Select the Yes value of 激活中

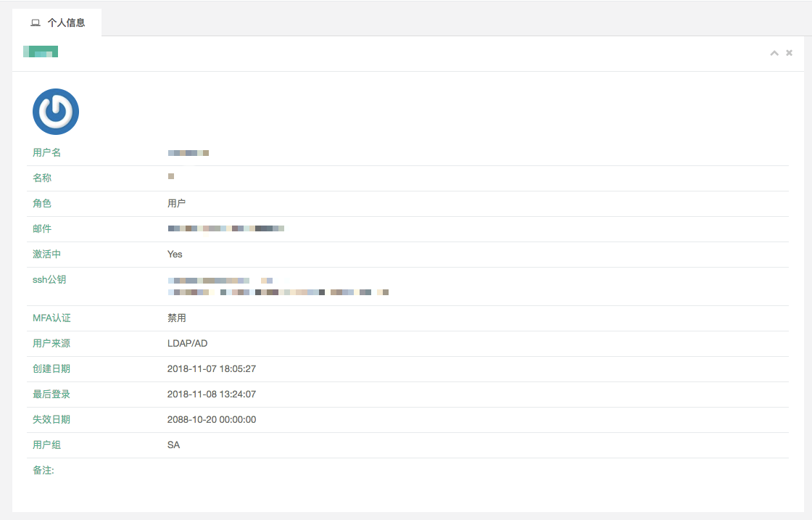(175, 255)
